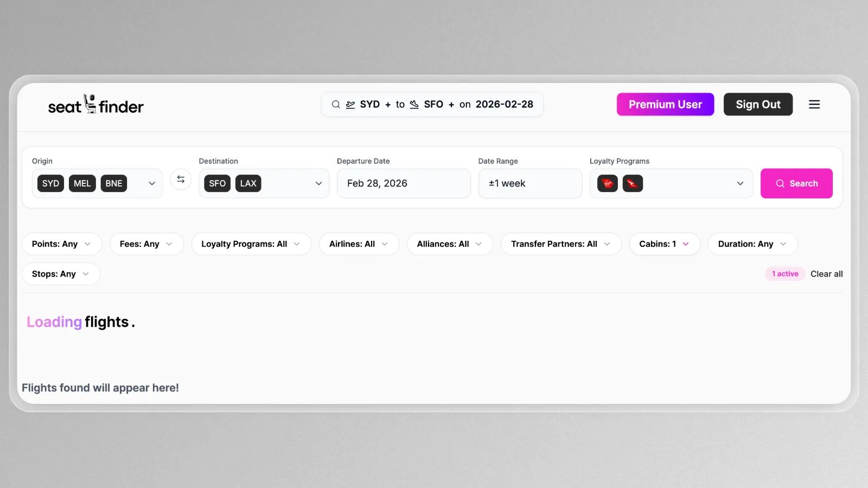Open the Alliances: All filter
Viewport: 868px width, 488px height.
[x=450, y=244]
